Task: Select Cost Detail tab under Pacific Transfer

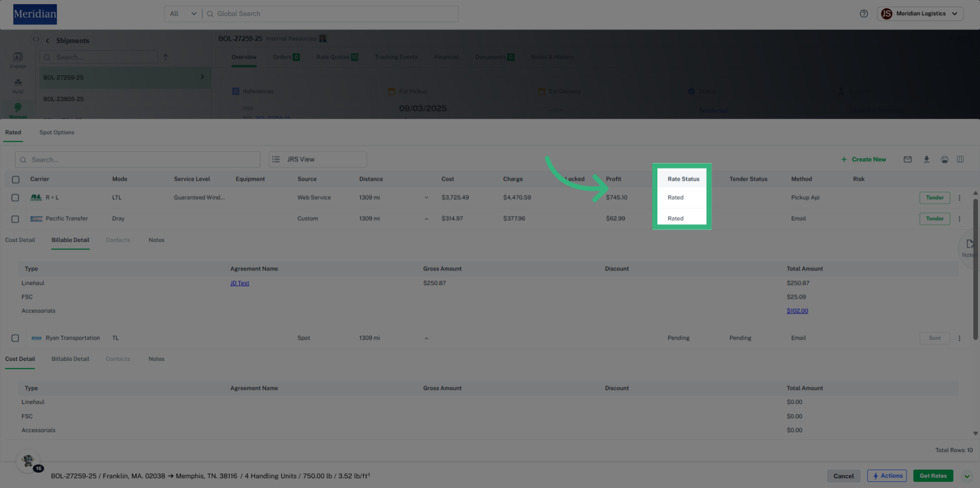Action: 20,240
